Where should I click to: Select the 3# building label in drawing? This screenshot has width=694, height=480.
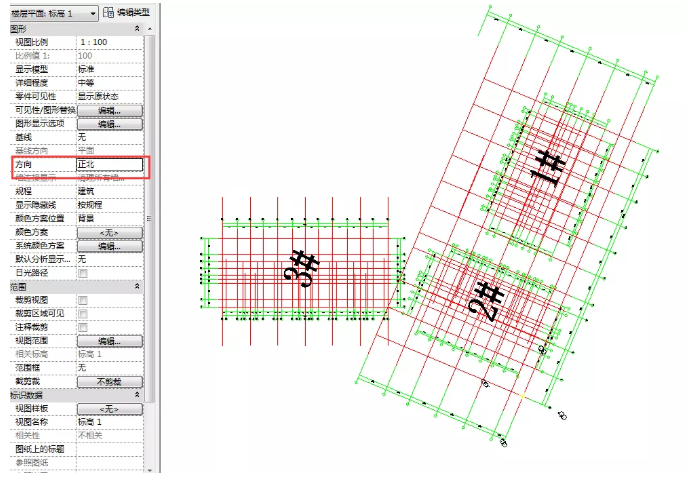point(301,268)
